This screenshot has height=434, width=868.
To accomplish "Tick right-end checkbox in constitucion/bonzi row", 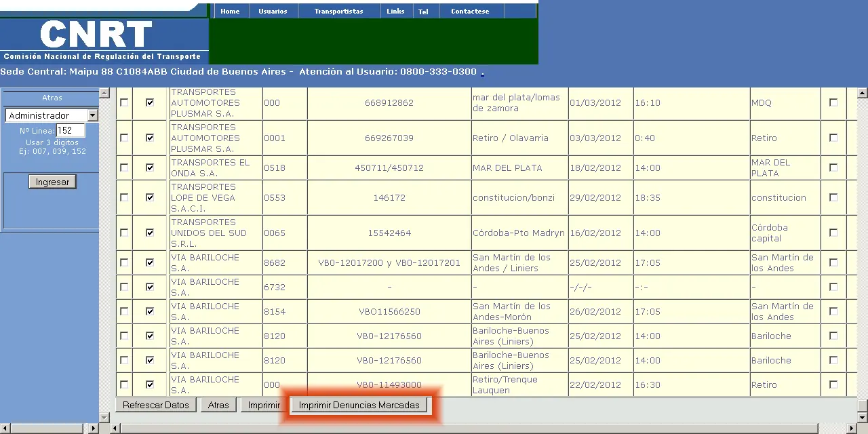I will click(833, 197).
